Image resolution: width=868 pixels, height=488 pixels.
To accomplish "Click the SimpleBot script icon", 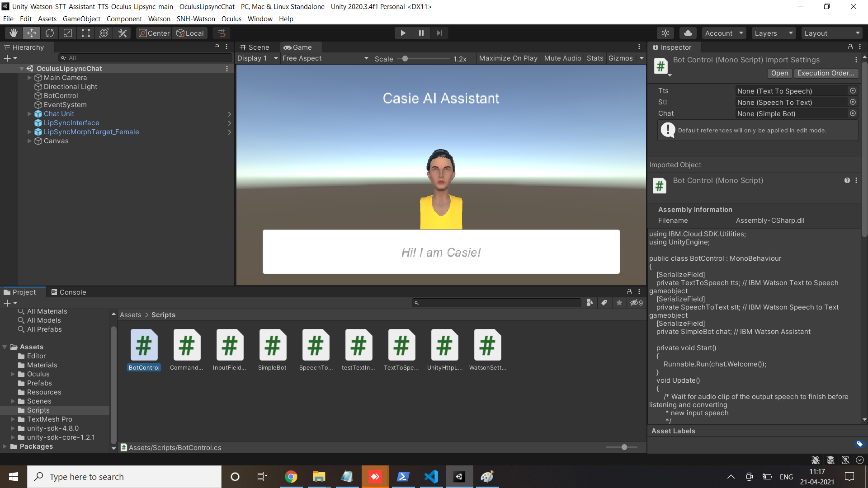I will click(x=272, y=346).
